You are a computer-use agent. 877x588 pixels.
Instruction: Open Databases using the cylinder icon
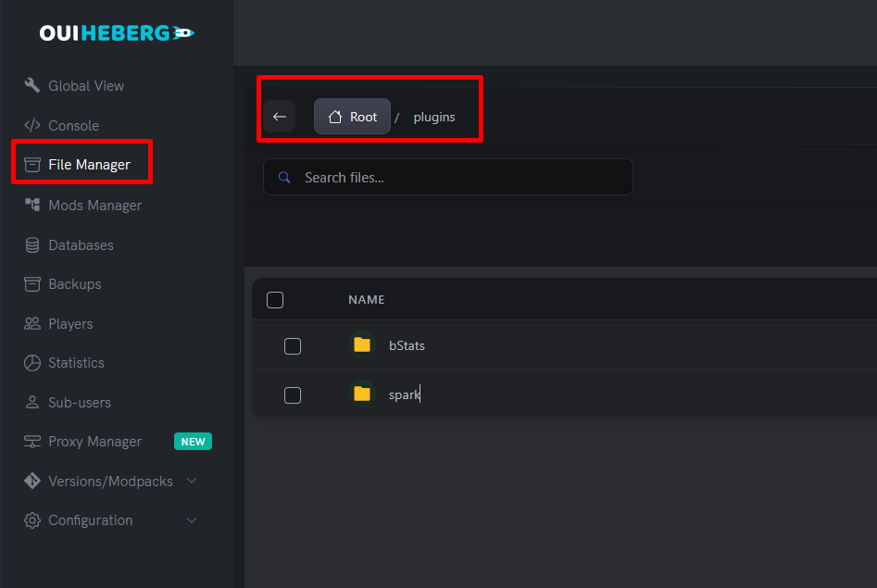[x=32, y=245]
